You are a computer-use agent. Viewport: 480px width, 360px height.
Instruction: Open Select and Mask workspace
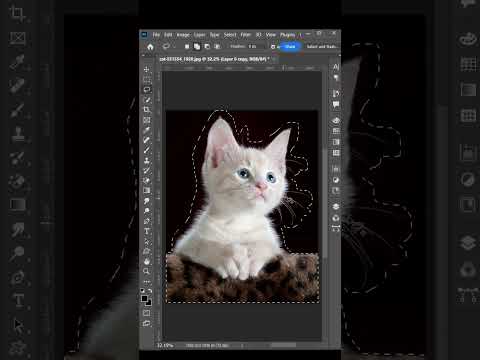[321, 47]
